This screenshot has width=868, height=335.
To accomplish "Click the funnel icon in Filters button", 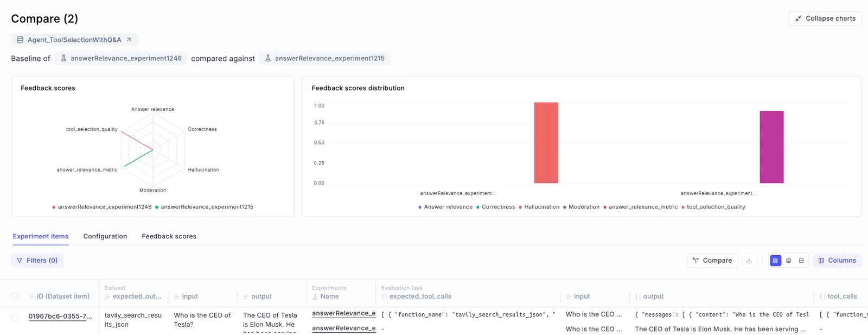I will [x=20, y=261].
